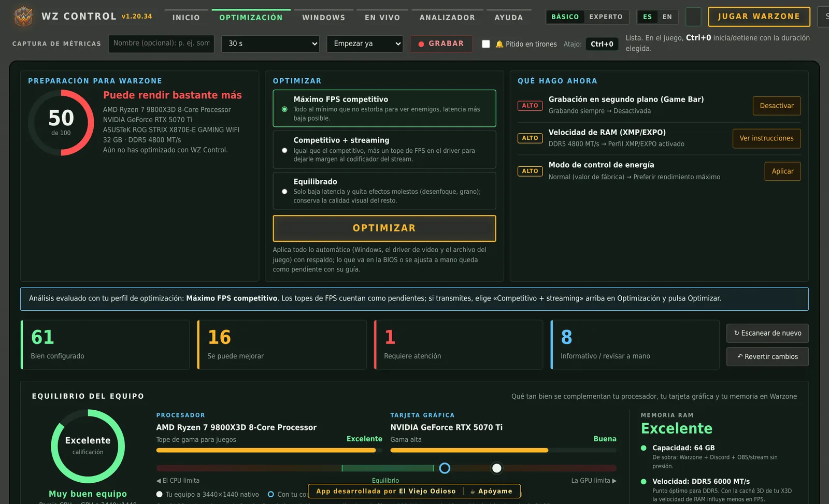This screenshot has width=829, height=504.
Task: Click the bell icon beside Pitido en tirones
Action: [x=499, y=44]
